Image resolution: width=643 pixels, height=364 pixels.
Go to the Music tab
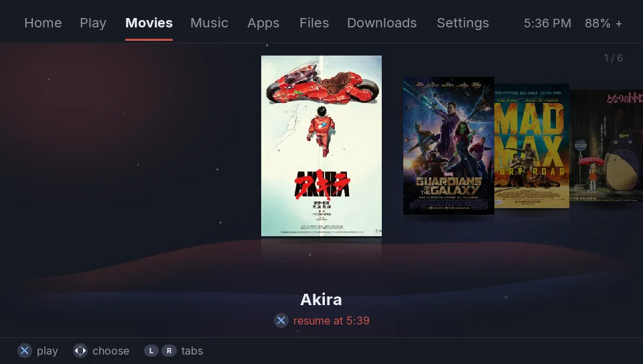[x=209, y=23]
